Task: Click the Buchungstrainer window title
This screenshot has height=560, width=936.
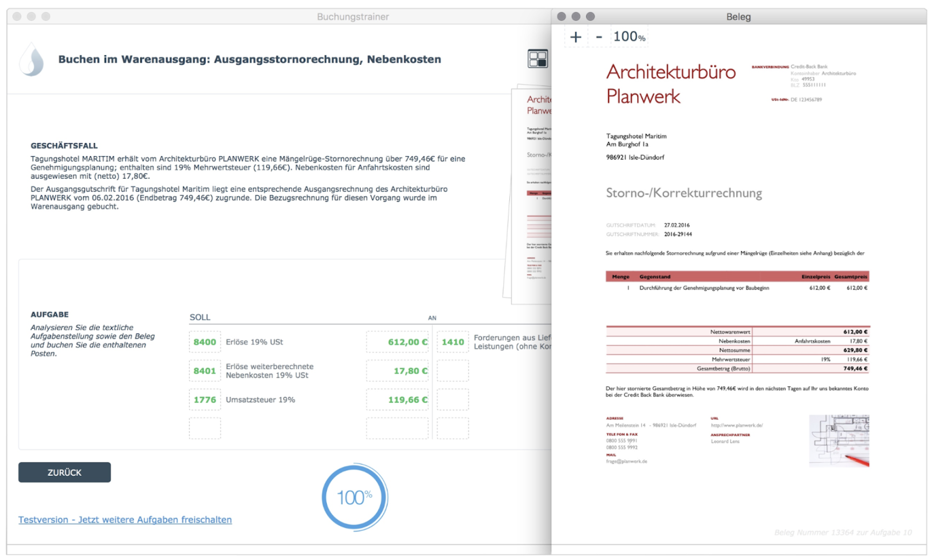Action: point(353,17)
